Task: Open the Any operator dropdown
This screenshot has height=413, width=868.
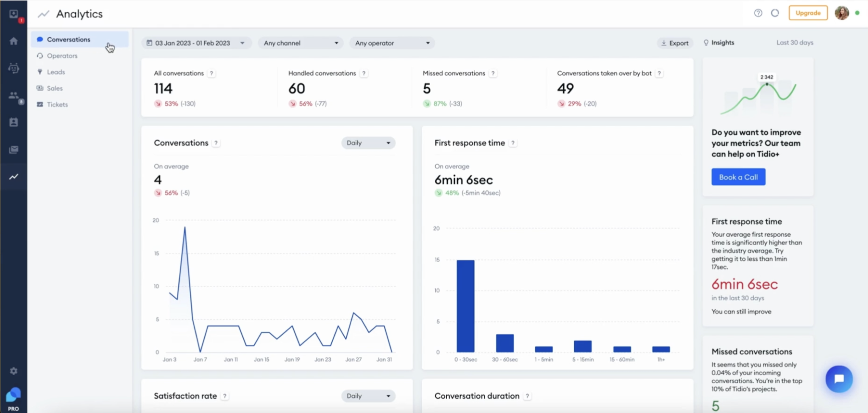Action: click(391, 42)
